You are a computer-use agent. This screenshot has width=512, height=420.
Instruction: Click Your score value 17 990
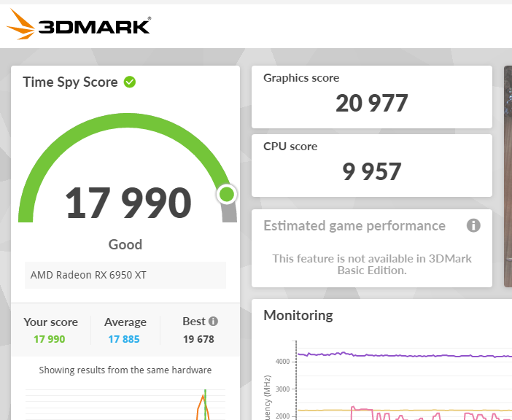[50, 339]
